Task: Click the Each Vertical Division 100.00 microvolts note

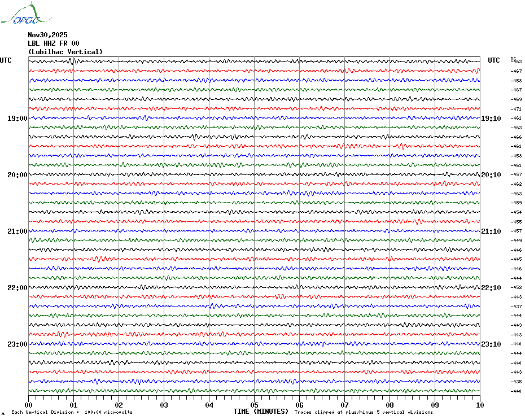Action: 72,412
